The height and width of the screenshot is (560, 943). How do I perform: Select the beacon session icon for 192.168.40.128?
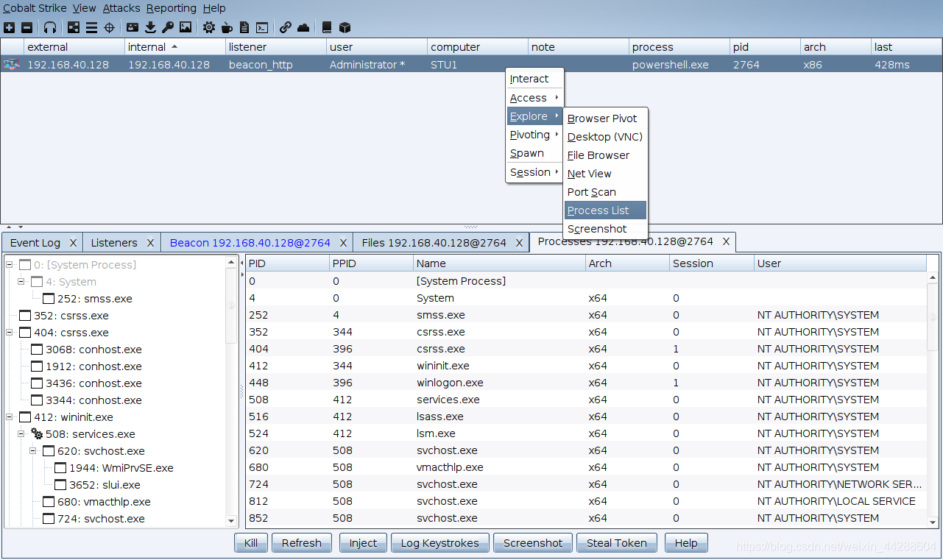pos(11,65)
